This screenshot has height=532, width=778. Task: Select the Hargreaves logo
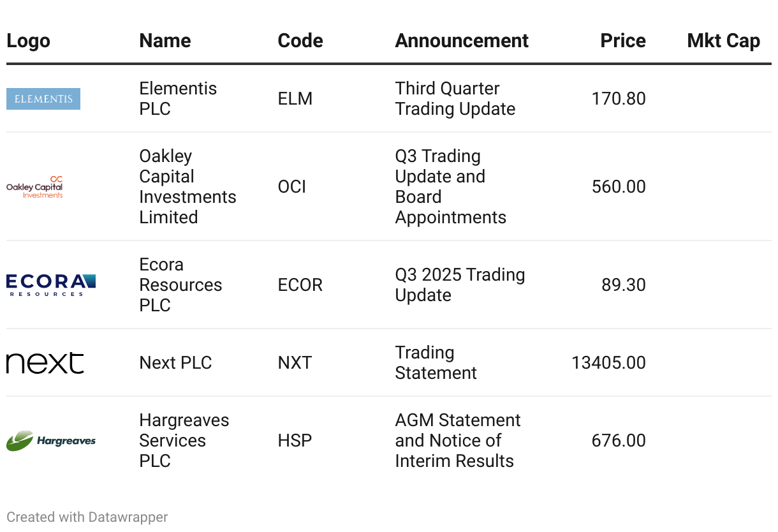tap(51, 441)
